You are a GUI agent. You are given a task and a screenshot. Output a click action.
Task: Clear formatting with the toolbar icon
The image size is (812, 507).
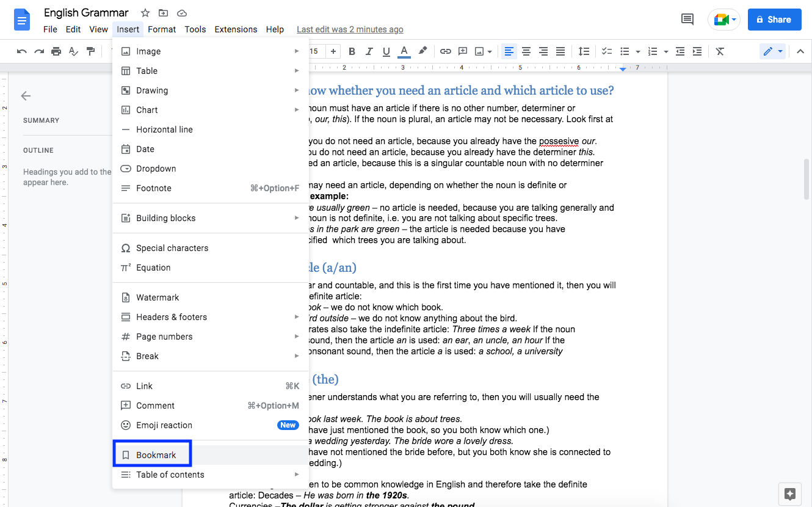720,51
